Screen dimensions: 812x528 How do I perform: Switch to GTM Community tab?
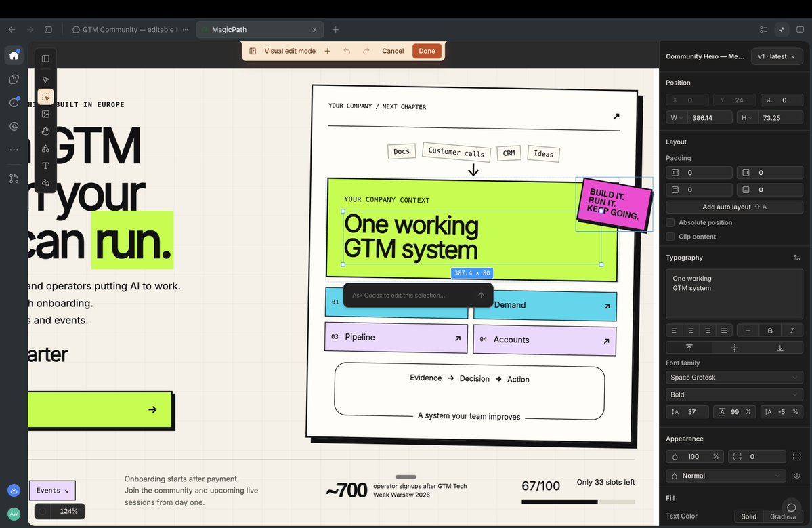(x=129, y=30)
